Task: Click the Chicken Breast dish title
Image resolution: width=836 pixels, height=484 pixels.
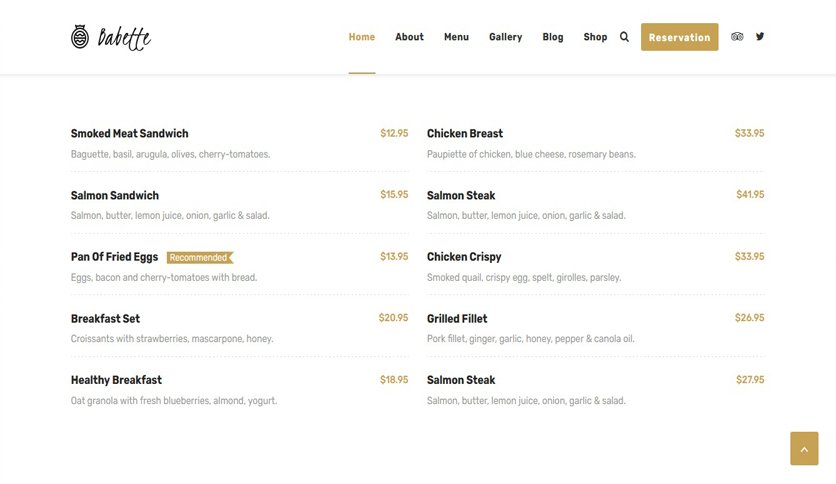Action: point(465,134)
